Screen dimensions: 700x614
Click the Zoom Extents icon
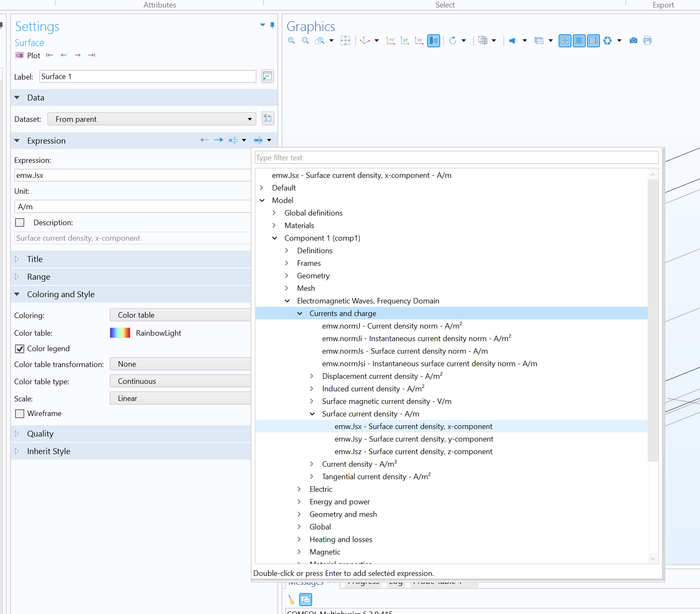click(x=345, y=41)
